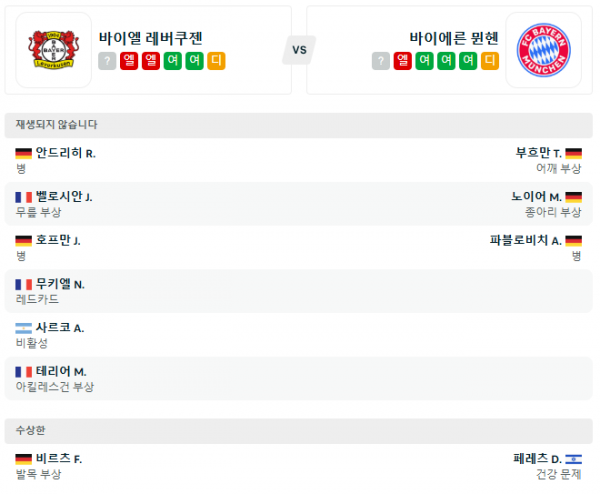Screen dimensions: 600x494
Task: Click the 재생되지 않습니다 section header
Action: 57,124
